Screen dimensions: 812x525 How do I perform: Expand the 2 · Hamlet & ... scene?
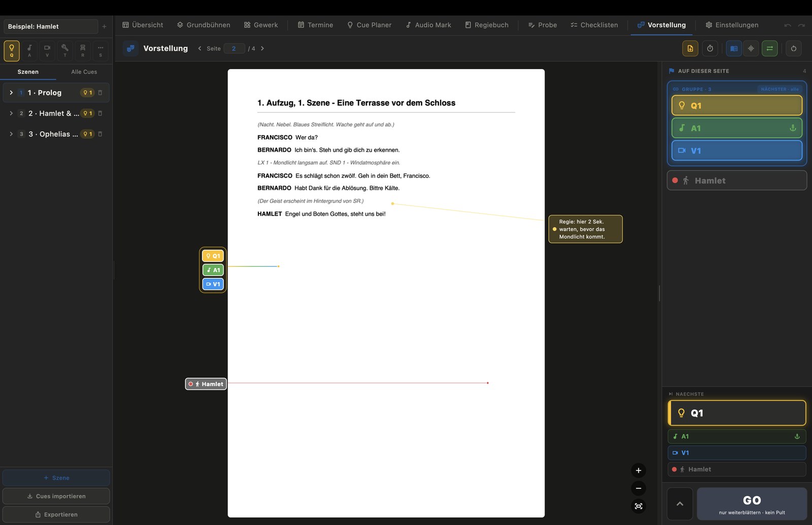click(11, 113)
